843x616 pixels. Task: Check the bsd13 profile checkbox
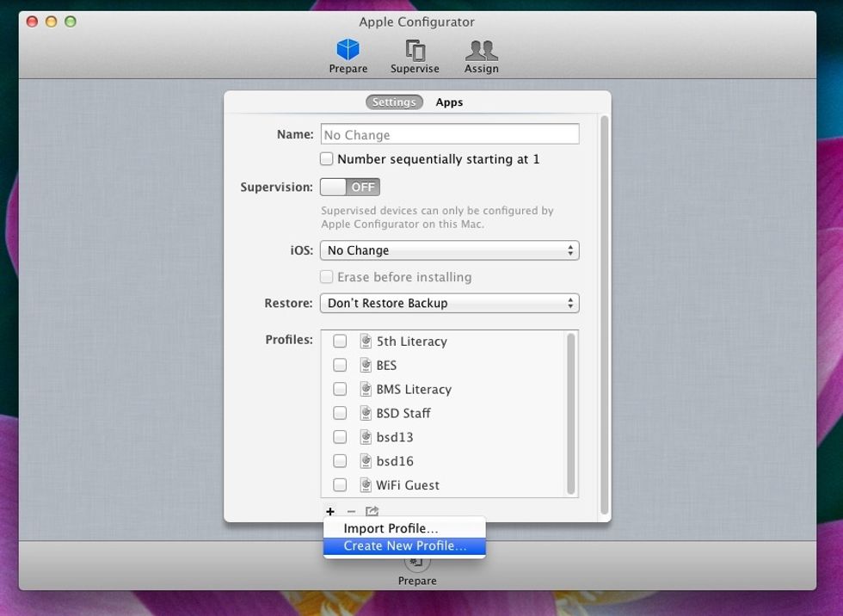pyautogui.click(x=340, y=437)
